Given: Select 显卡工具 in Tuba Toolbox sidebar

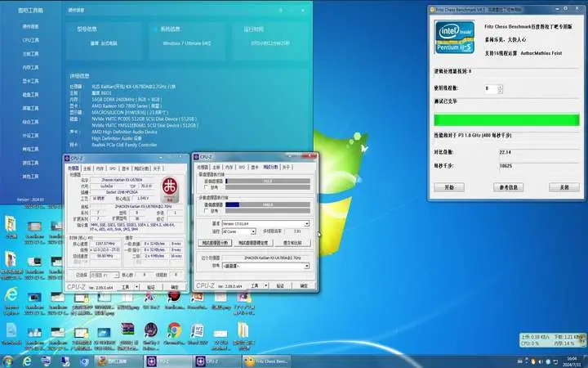Looking at the screenshot, I should click(x=31, y=81).
